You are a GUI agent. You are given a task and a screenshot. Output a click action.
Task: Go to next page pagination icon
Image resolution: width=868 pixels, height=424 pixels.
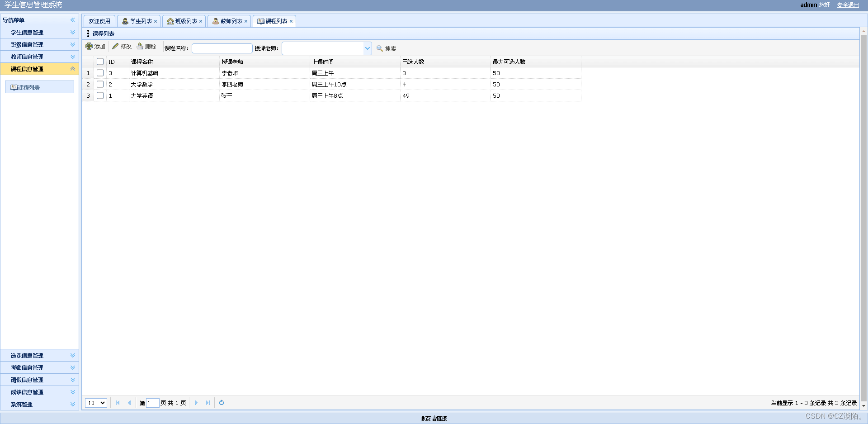pos(196,403)
